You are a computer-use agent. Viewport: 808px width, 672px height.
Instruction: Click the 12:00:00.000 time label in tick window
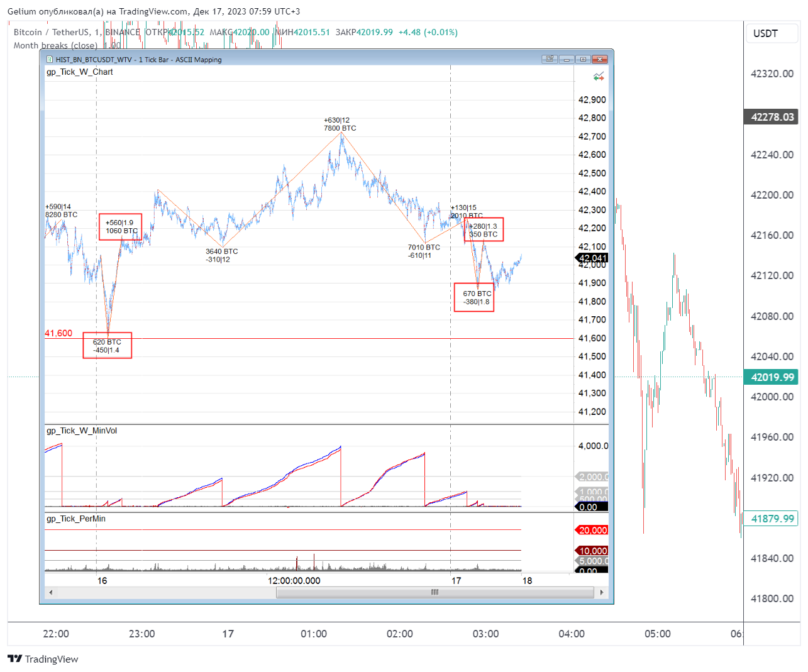click(x=294, y=580)
